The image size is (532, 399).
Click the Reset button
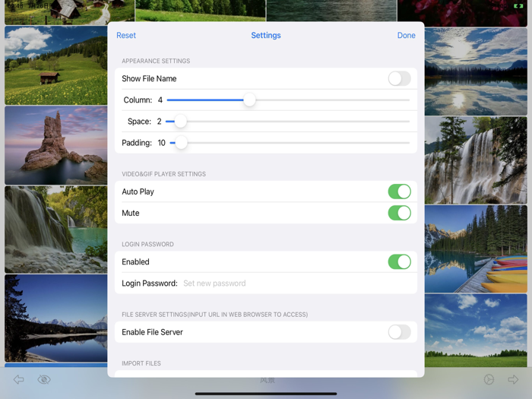coord(126,35)
